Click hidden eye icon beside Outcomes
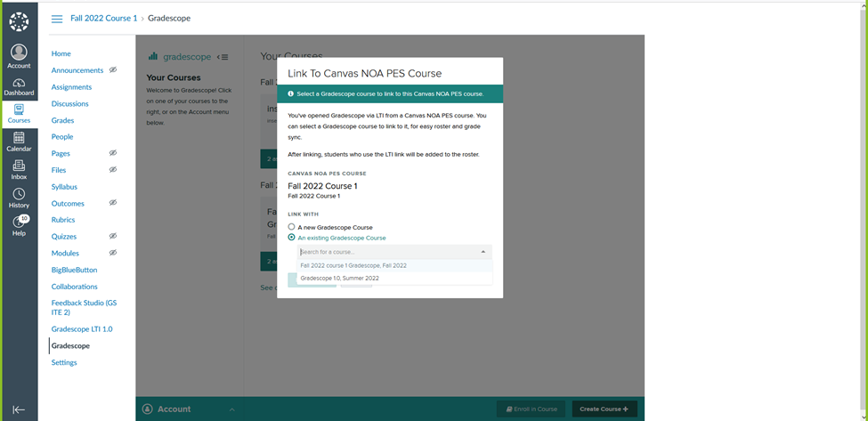Image resolution: width=868 pixels, height=421 pixels. pyautogui.click(x=113, y=202)
